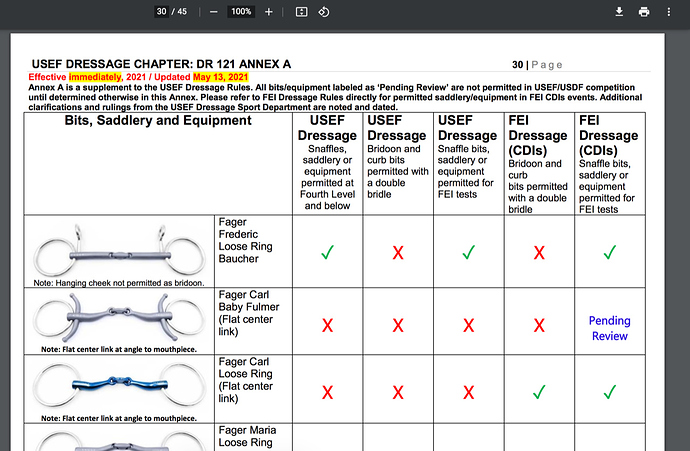Screen dimensions: 690x451
Task: Click red X in Baby Fulmer Fourth Level column
Action: coord(327,326)
